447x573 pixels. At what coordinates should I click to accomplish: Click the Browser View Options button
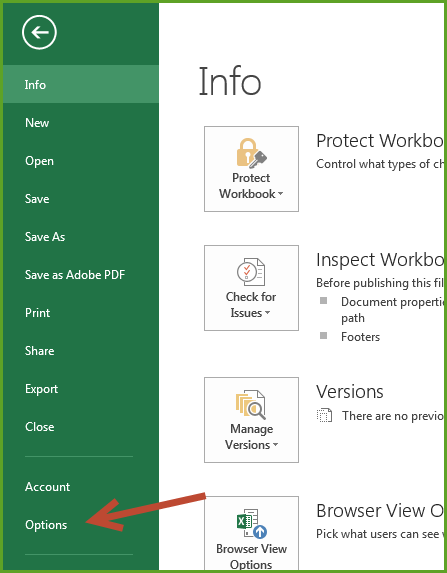(x=251, y=533)
